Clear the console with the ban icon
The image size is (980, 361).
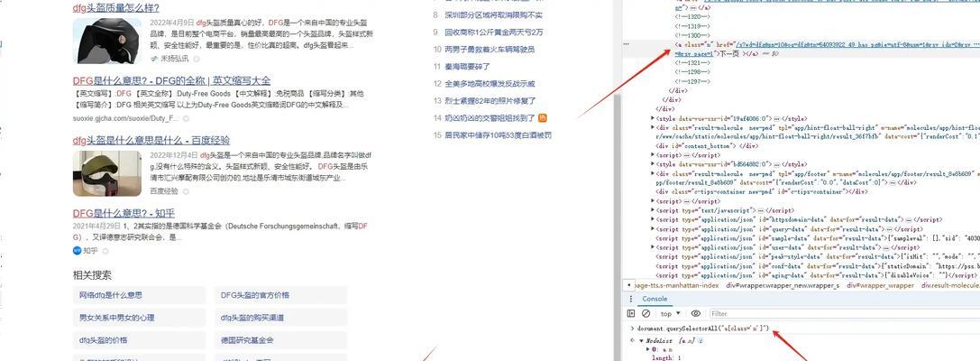tap(646, 313)
